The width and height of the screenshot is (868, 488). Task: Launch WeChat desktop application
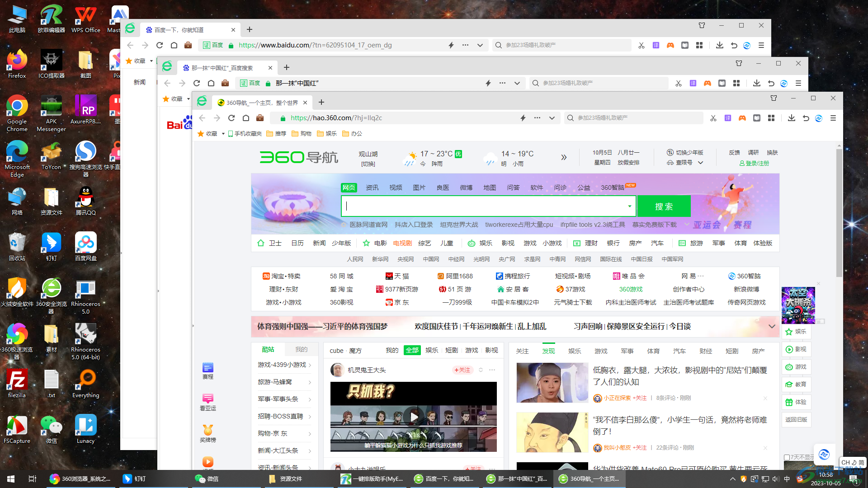(51, 426)
